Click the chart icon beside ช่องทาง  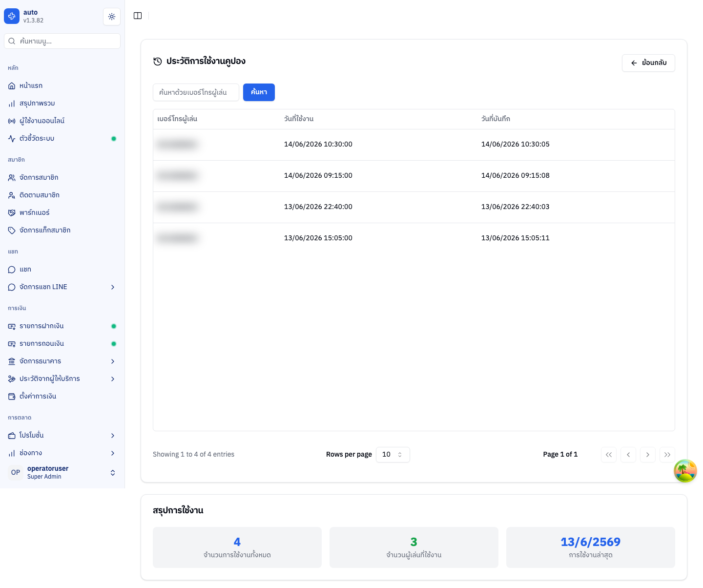point(12,453)
